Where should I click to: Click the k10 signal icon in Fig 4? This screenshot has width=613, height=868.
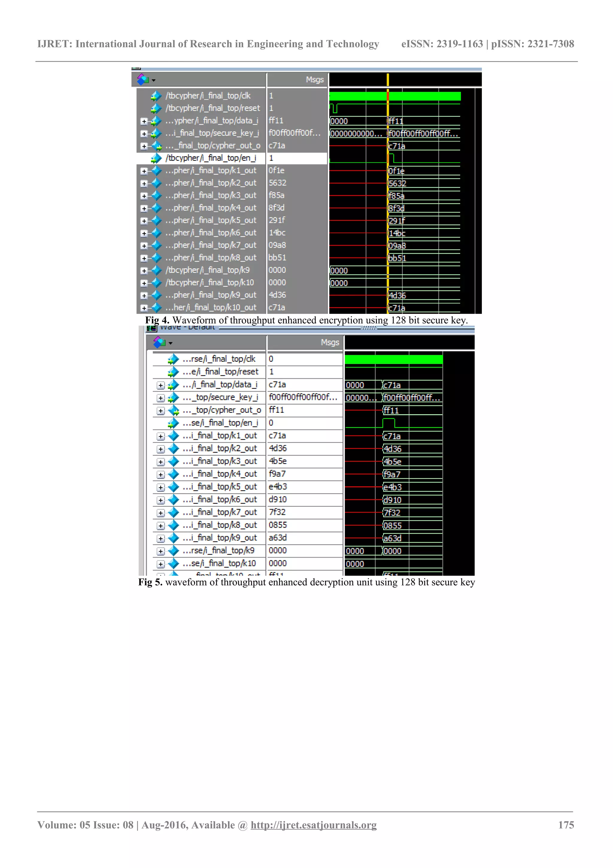pos(156,283)
